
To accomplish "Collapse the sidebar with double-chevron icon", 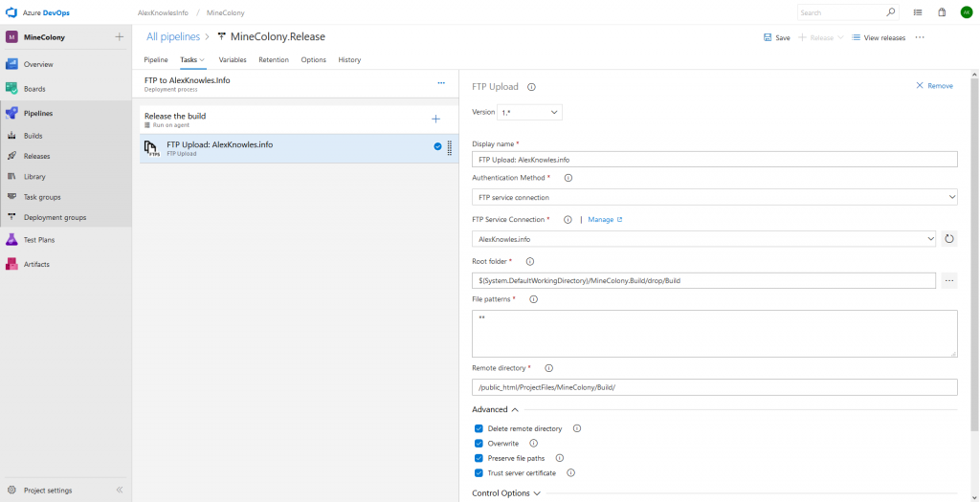I will [120, 490].
